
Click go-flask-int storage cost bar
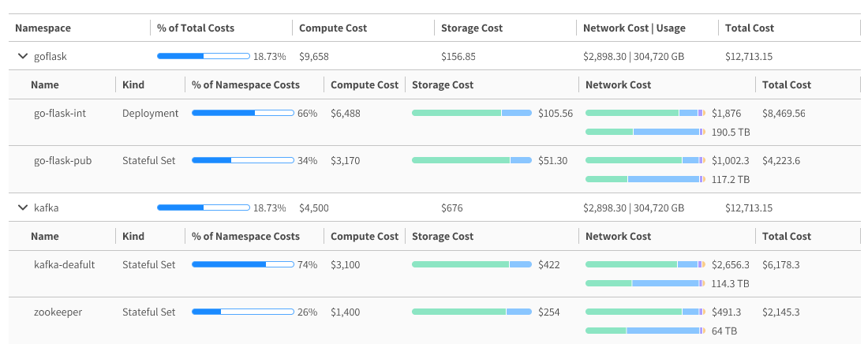[x=472, y=114]
